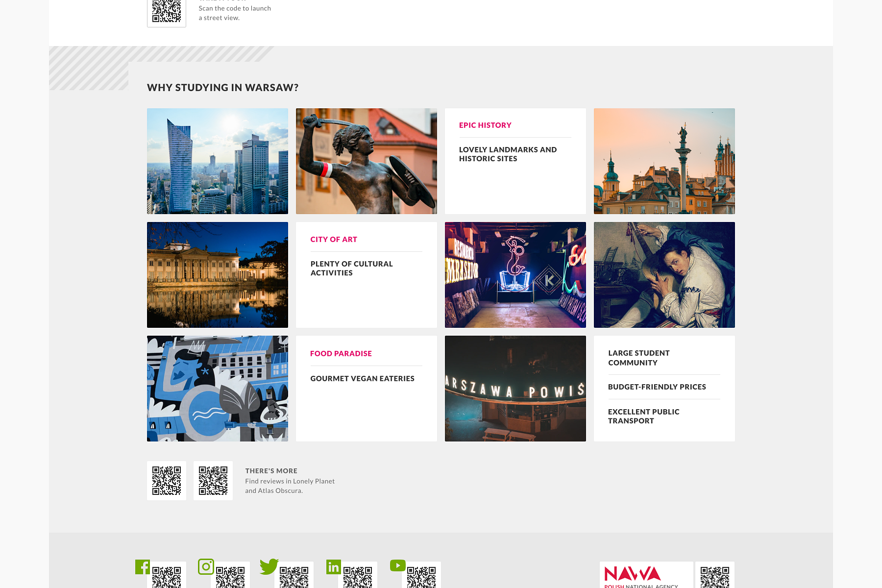The height and width of the screenshot is (588, 882).
Task: Click BUDGET-FRIENDLY PRICES text
Action: point(657,387)
